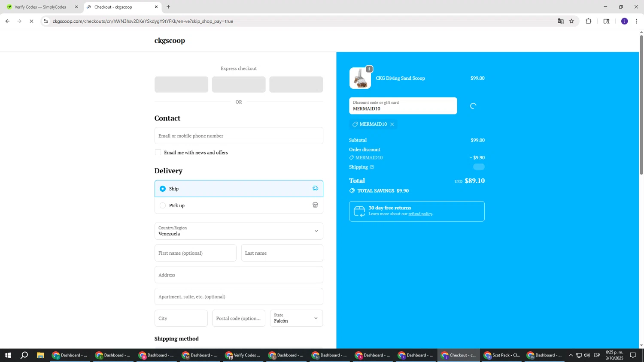The image size is (644, 362).
Task: Open the Windows Start menu
Action: click(7, 355)
